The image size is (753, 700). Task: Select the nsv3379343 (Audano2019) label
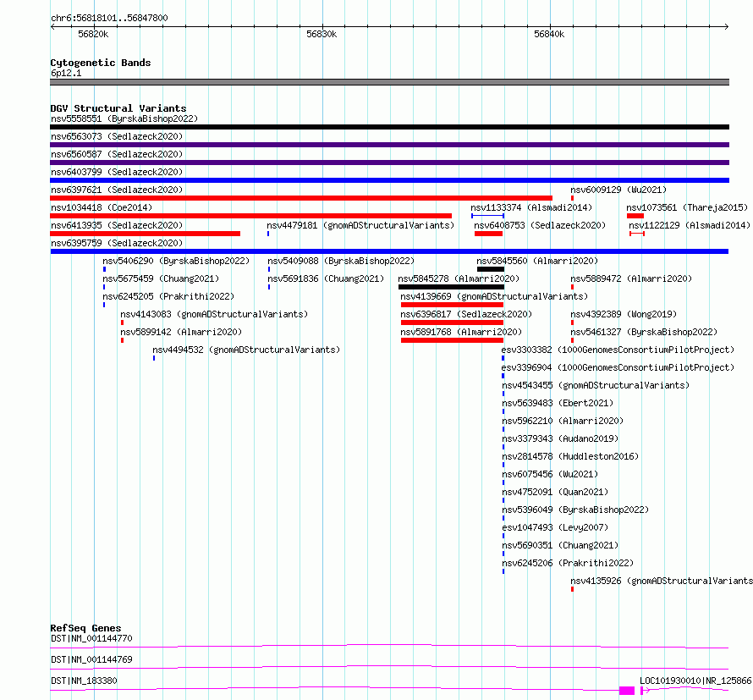click(560, 438)
